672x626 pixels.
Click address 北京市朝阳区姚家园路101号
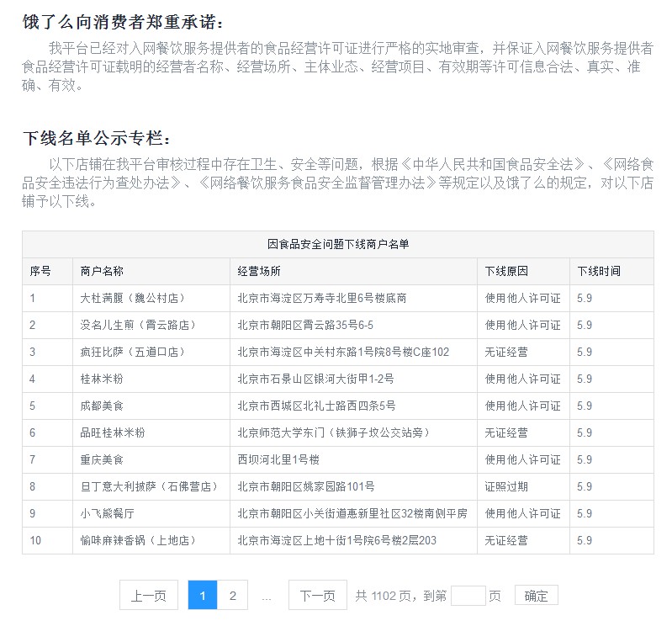click(x=306, y=486)
